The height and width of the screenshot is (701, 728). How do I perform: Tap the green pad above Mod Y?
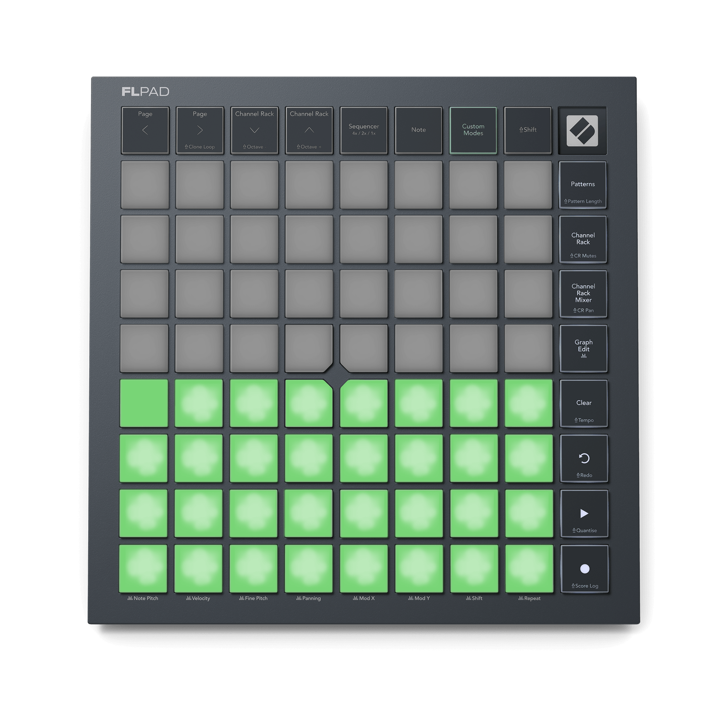pos(419,568)
